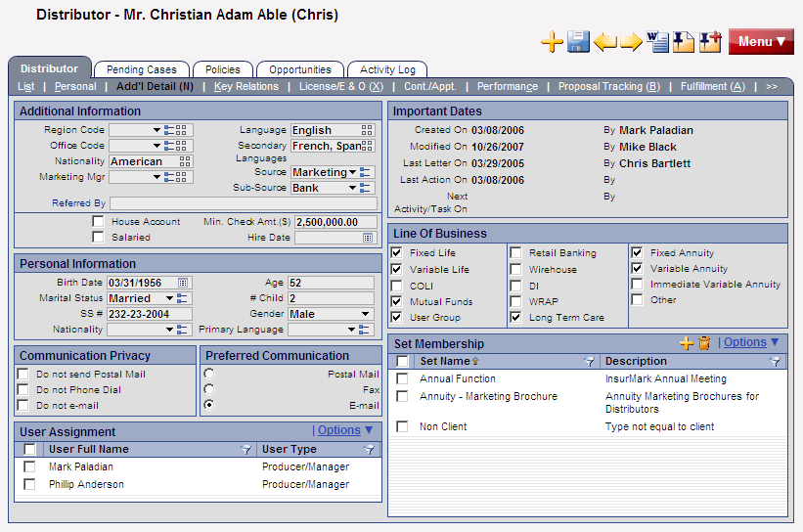Delete set membership using trash can icon
This screenshot has width=803, height=532.
(x=704, y=343)
